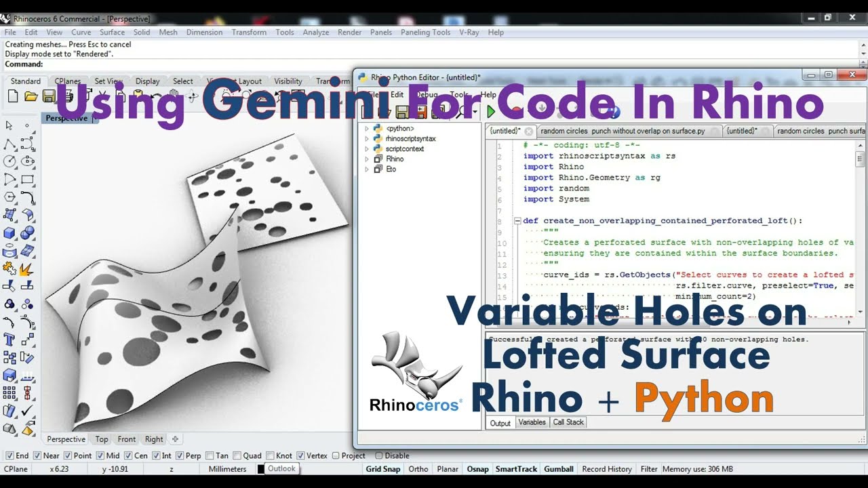Screen dimensions: 868x488
Task: Click Filter in the status bar
Action: [x=649, y=469]
